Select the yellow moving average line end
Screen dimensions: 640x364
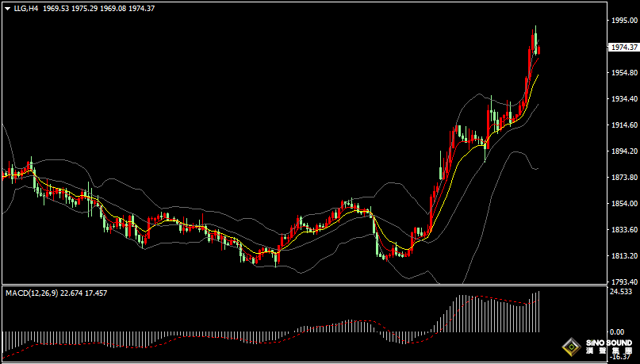[x=538, y=75]
